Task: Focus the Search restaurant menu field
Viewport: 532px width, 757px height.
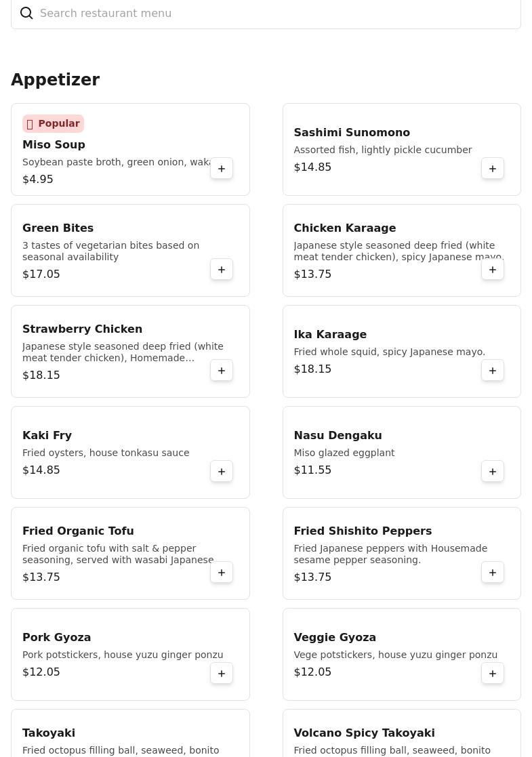Action: pos(266,13)
